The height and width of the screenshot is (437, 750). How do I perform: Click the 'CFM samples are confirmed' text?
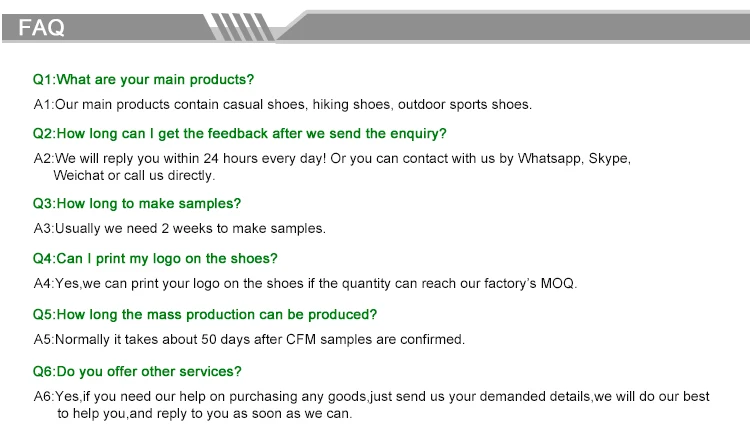pos(375,339)
